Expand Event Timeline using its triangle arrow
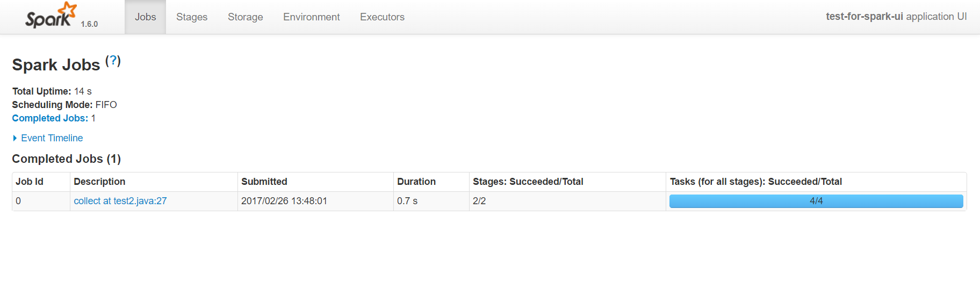 pos(15,138)
